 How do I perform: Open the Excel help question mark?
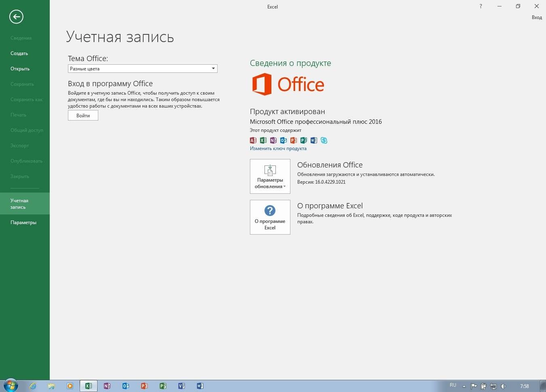pyautogui.click(x=480, y=6)
